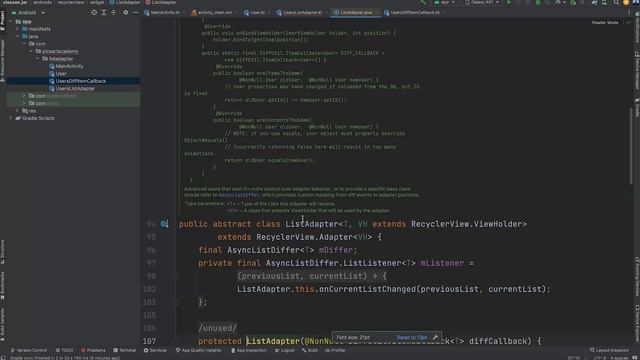Open the Bookmarks vertical tab on left
The height and width of the screenshot is (360, 640).
(x=2, y=286)
